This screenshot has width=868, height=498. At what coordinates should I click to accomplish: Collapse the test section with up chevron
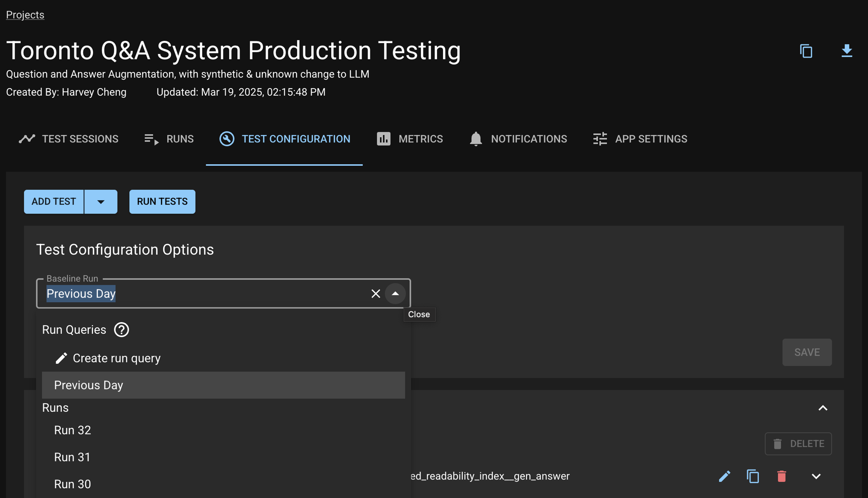click(823, 408)
